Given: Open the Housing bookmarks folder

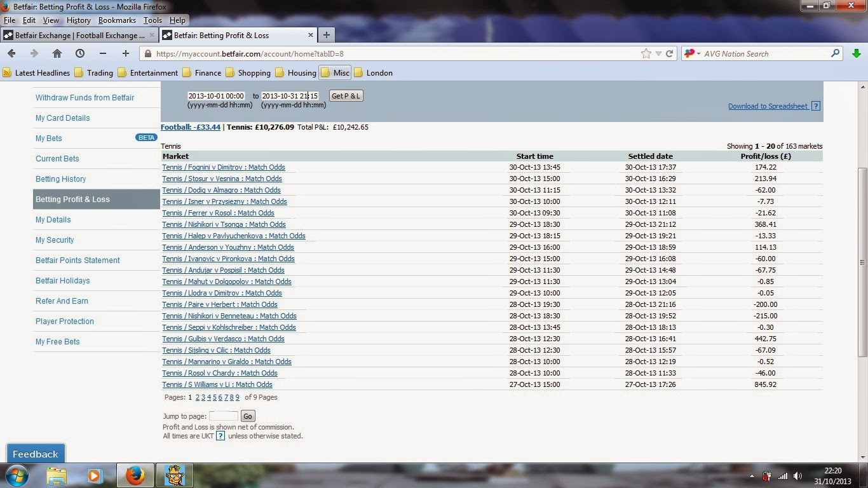Looking at the screenshot, I should click(295, 72).
